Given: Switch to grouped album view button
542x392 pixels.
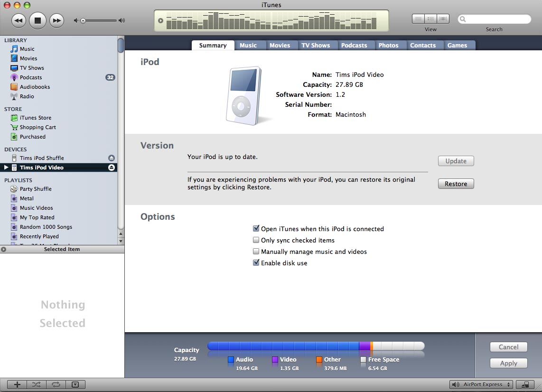Looking at the screenshot, I should click(430, 19).
